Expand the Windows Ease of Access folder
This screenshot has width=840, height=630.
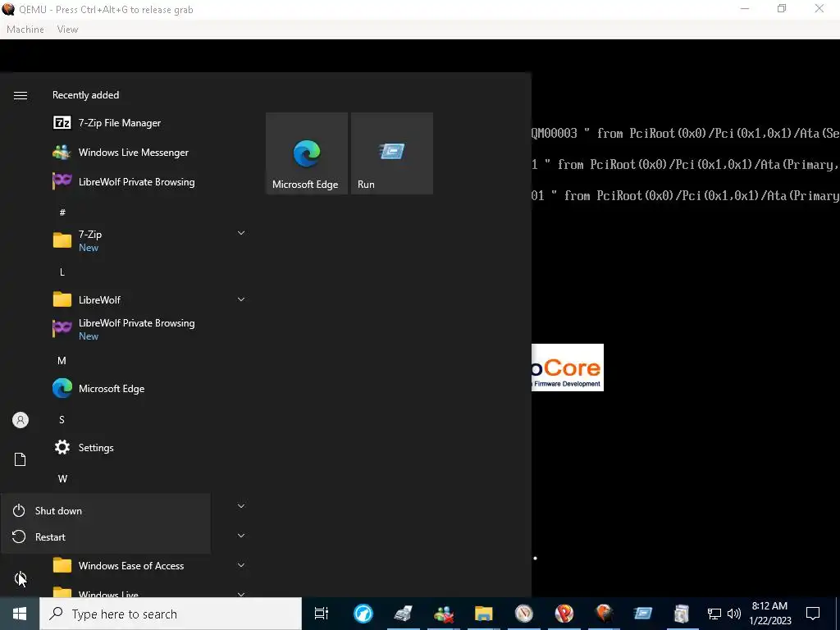click(241, 565)
